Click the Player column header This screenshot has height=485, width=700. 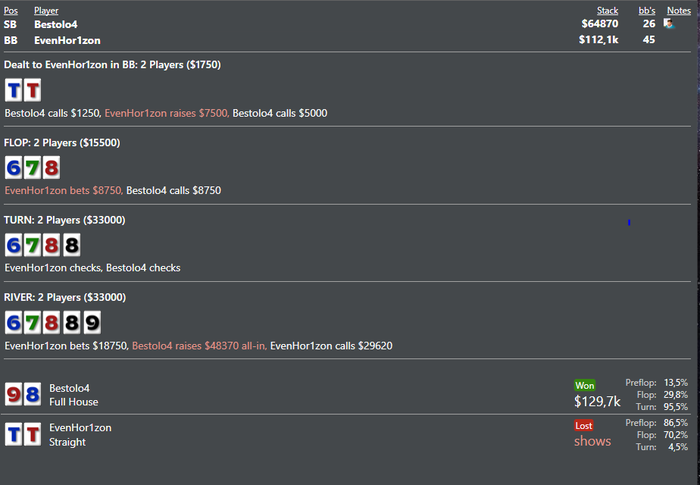coord(46,11)
